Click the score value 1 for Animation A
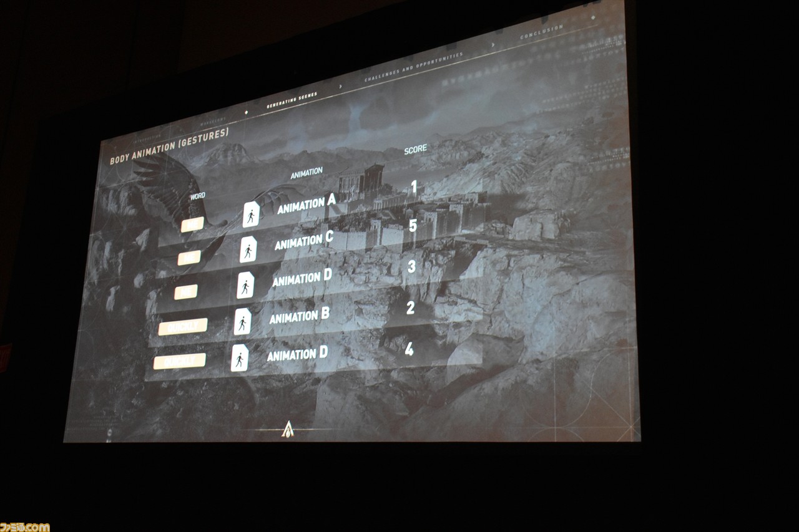The width and height of the screenshot is (799, 532). tap(413, 186)
